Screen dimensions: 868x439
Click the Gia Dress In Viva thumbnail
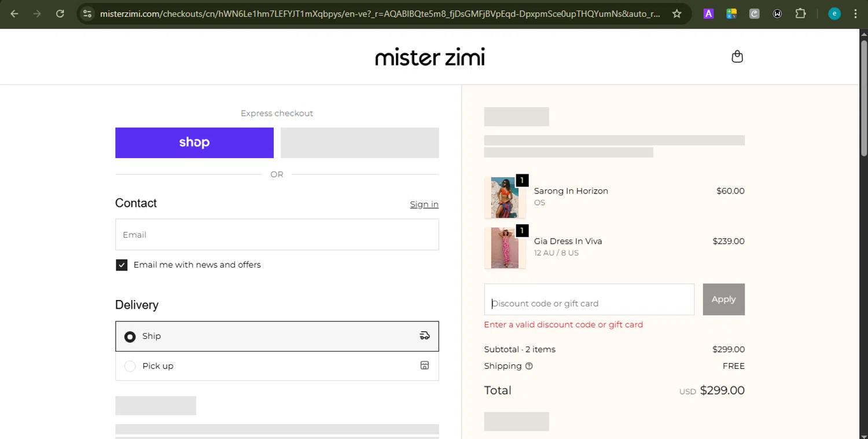click(x=505, y=248)
